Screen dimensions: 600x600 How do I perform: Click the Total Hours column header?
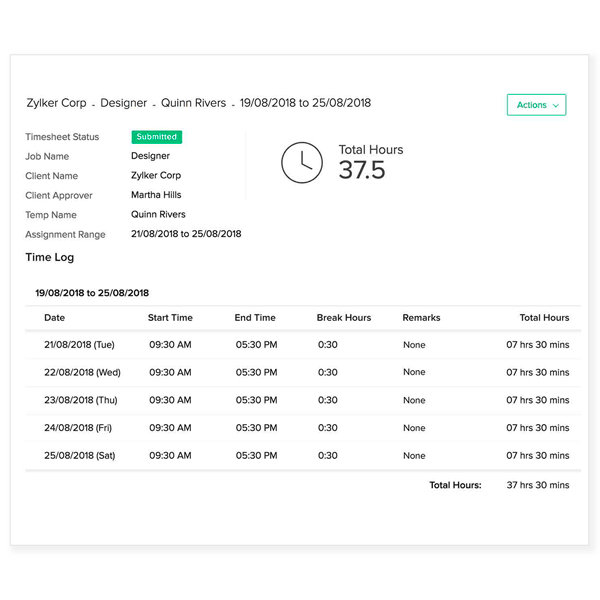[x=544, y=318]
